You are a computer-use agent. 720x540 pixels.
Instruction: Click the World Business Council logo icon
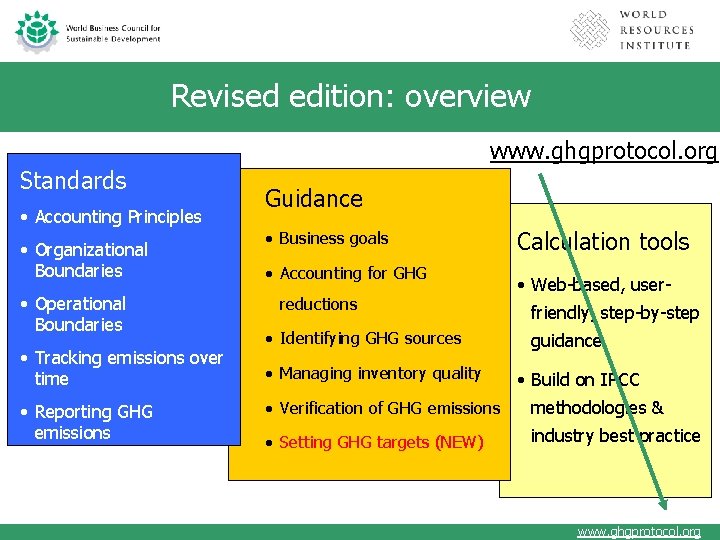[37, 31]
